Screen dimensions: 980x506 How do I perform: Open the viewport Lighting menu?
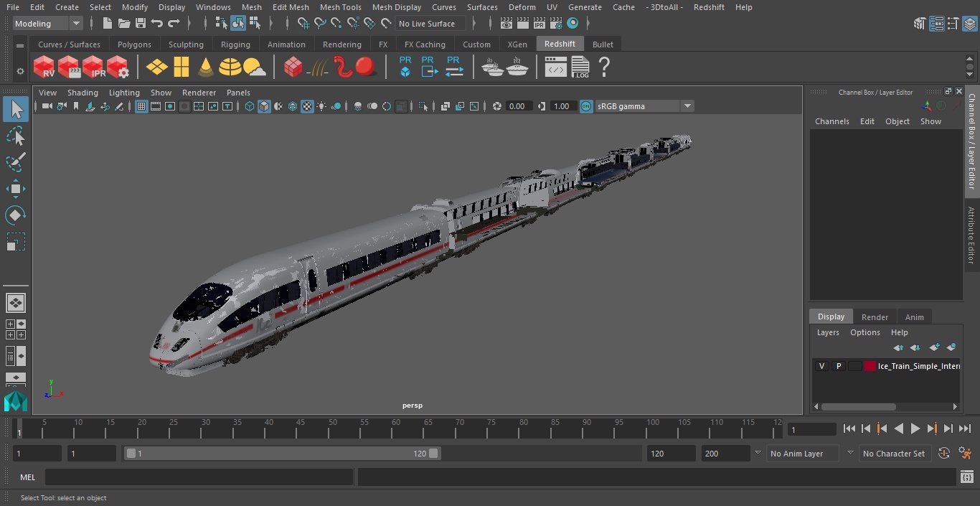pos(124,93)
